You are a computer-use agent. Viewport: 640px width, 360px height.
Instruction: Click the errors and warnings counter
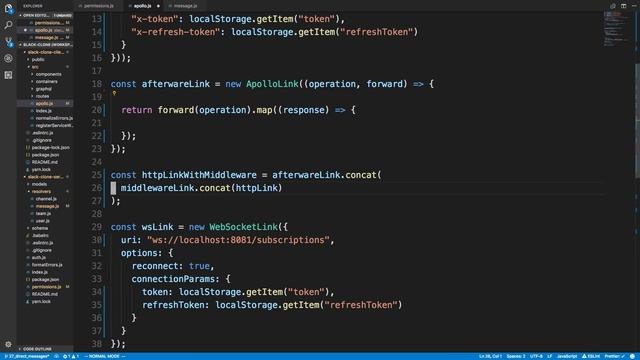point(71,356)
